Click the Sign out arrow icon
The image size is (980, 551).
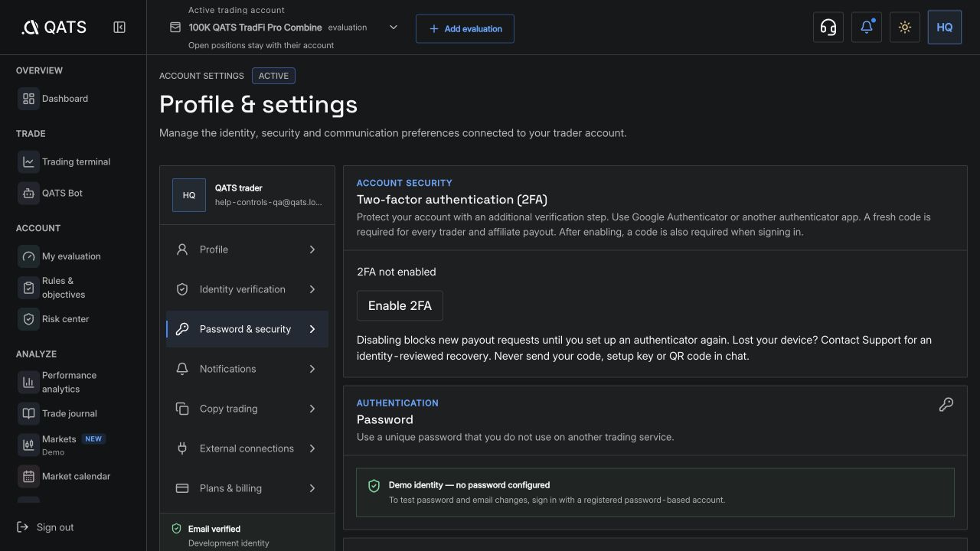(23, 527)
